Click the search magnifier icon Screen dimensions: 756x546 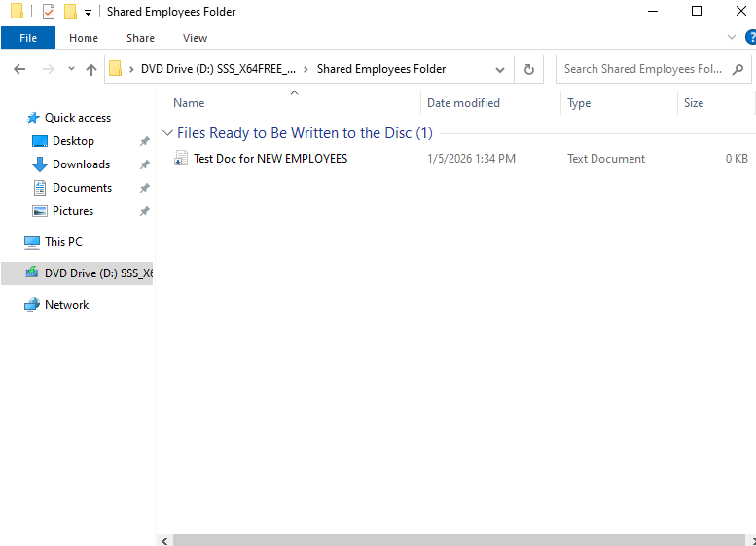(x=738, y=69)
